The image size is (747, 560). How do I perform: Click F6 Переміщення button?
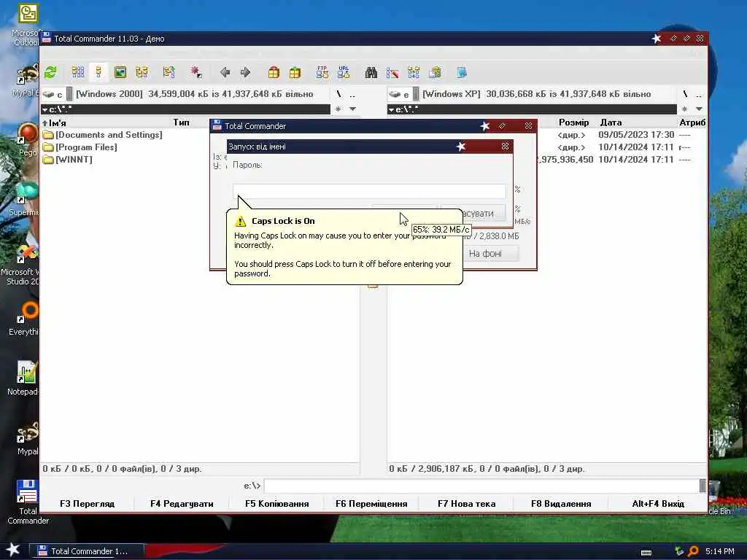[x=371, y=503]
